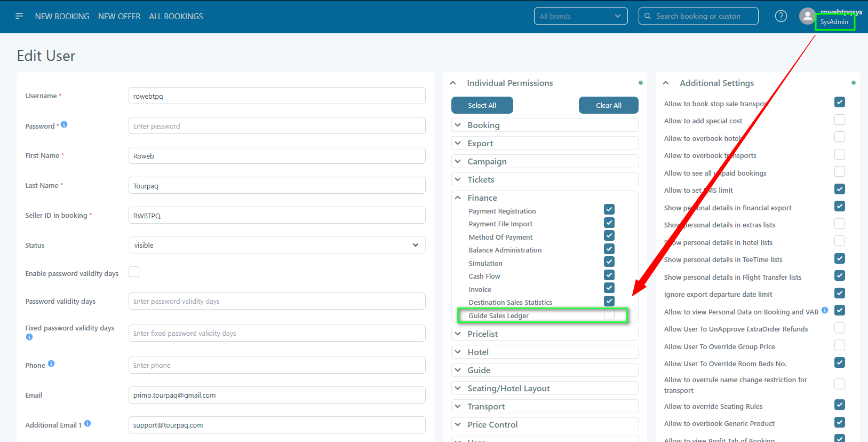Open the Status visible dropdown

[276, 245]
